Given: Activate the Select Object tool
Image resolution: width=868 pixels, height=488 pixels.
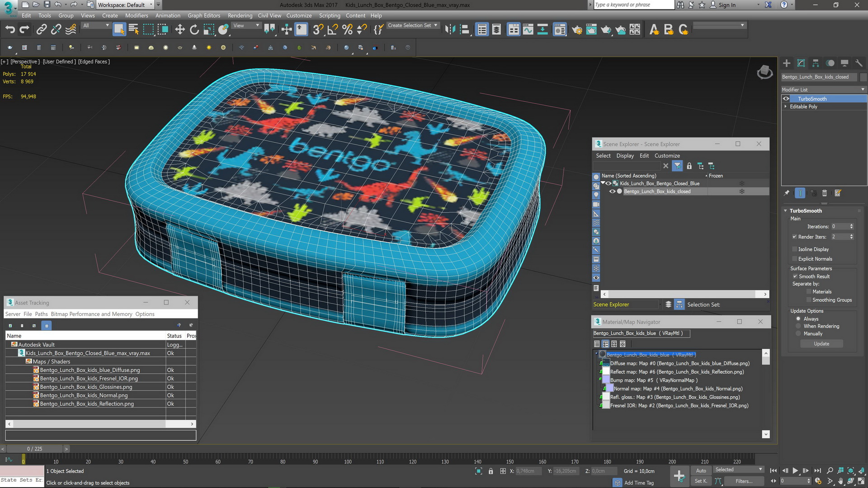Looking at the screenshot, I should (119, 30).
